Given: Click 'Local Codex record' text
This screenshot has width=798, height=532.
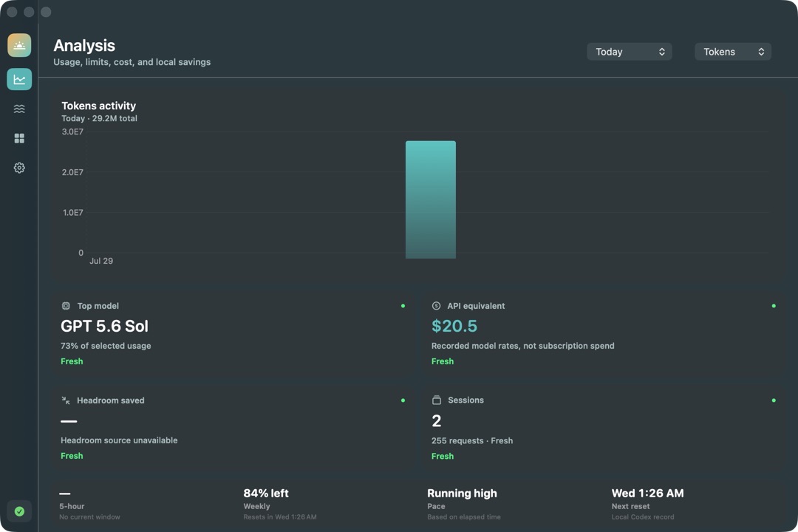Looking at the screenshot, I should [643, 517].
